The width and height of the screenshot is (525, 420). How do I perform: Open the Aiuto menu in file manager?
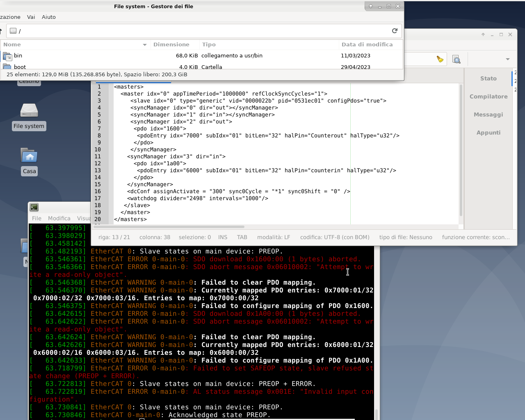(x=49, y=17)
